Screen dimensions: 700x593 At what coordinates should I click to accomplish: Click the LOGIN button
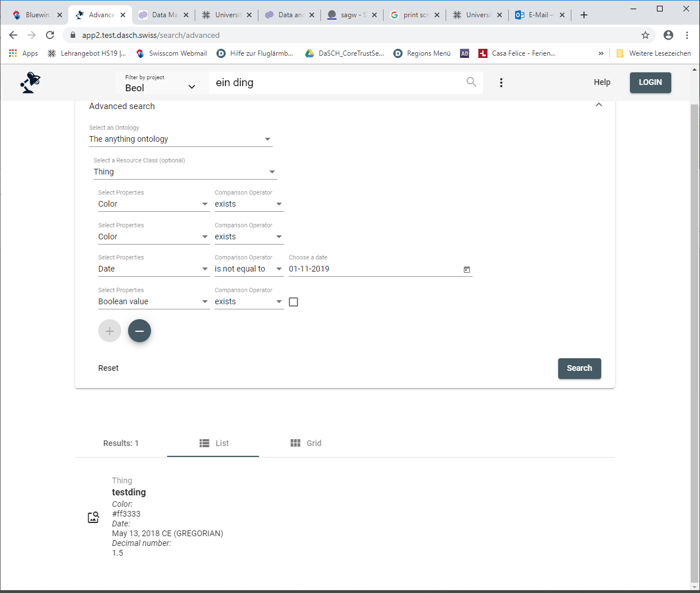(x=651, y=83)
